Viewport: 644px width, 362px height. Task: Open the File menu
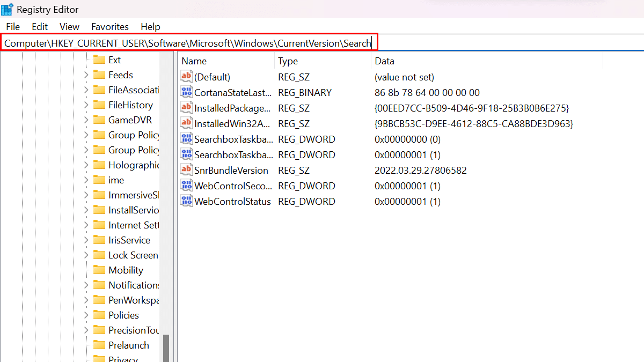point(13,26)
